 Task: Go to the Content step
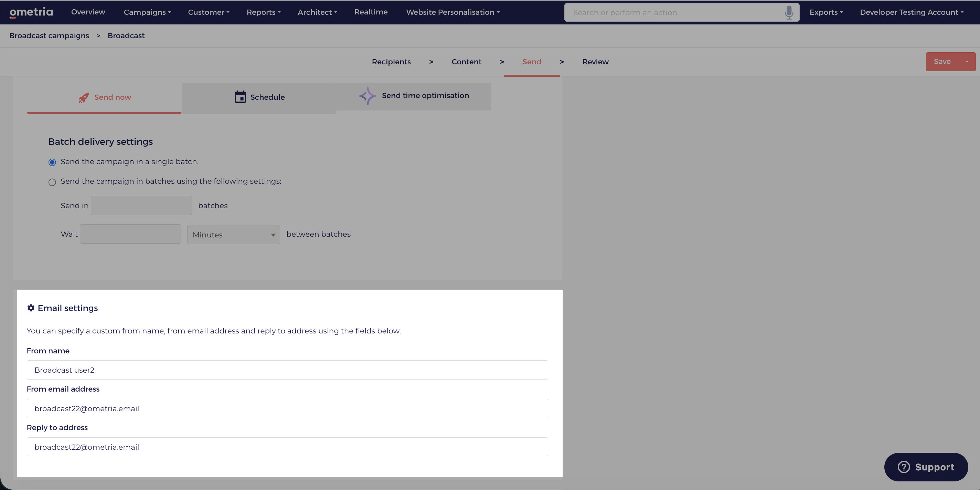click(x=466, y=62)
